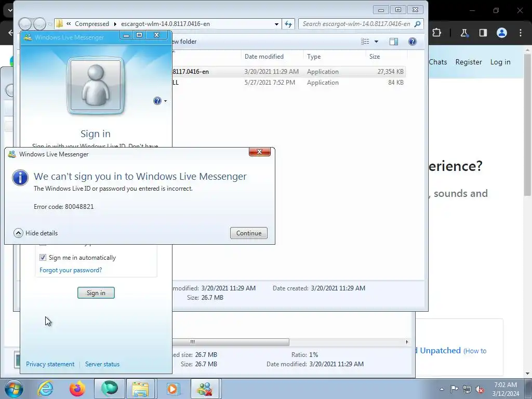Click the Messenger user display picture
Image resolution: width=532 pixels, height=399 pixels.
point(96,85)
